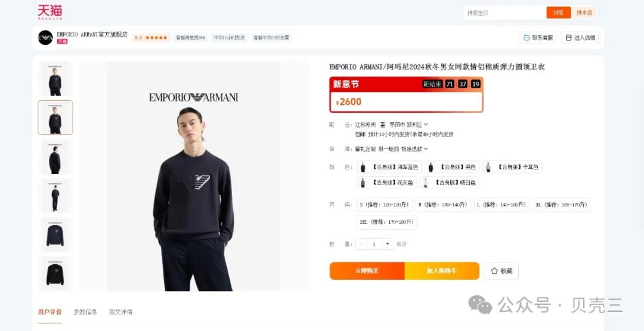Switch to the 参数信息 tab
This screenshot has height=331, width=644.
point(85,312)
